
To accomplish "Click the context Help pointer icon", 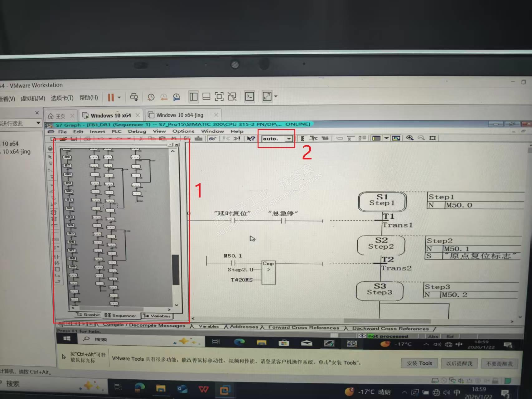I will [x=251, y=139].
